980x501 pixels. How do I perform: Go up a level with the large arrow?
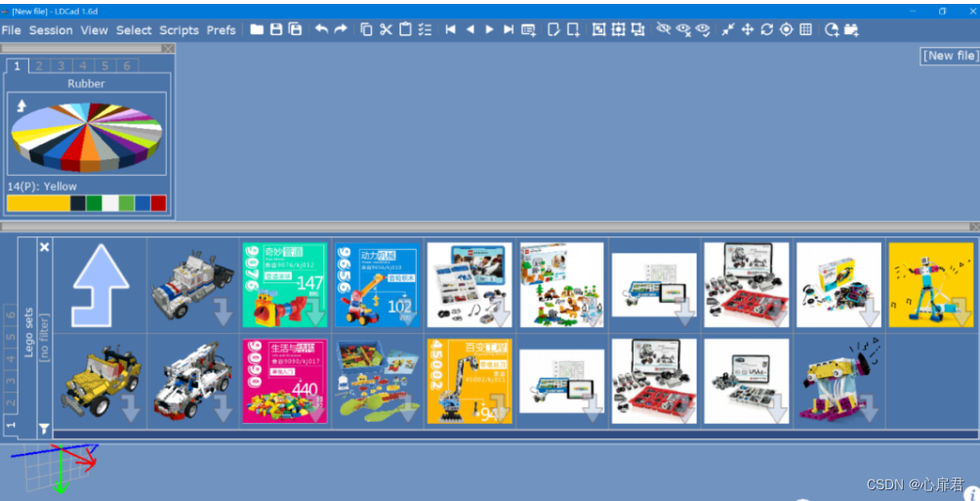pos(101,285)
